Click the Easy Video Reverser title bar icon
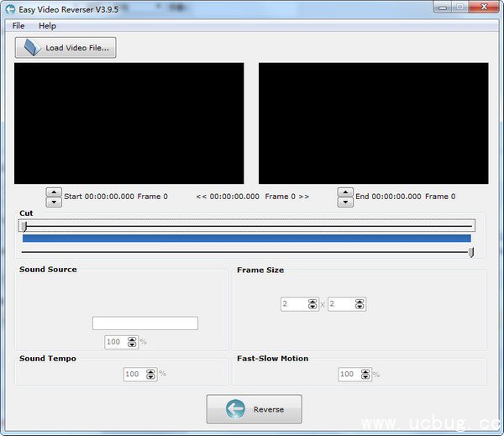 click(10, 8)
